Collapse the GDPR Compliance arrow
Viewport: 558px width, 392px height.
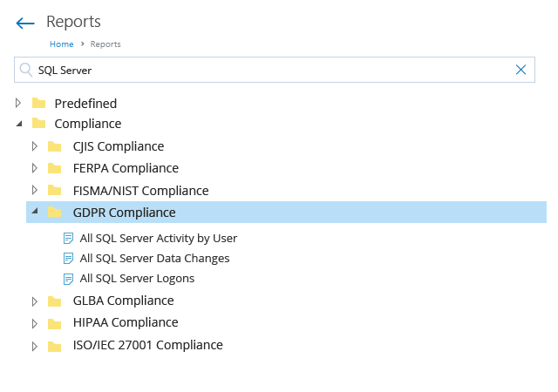coord(35,212)
